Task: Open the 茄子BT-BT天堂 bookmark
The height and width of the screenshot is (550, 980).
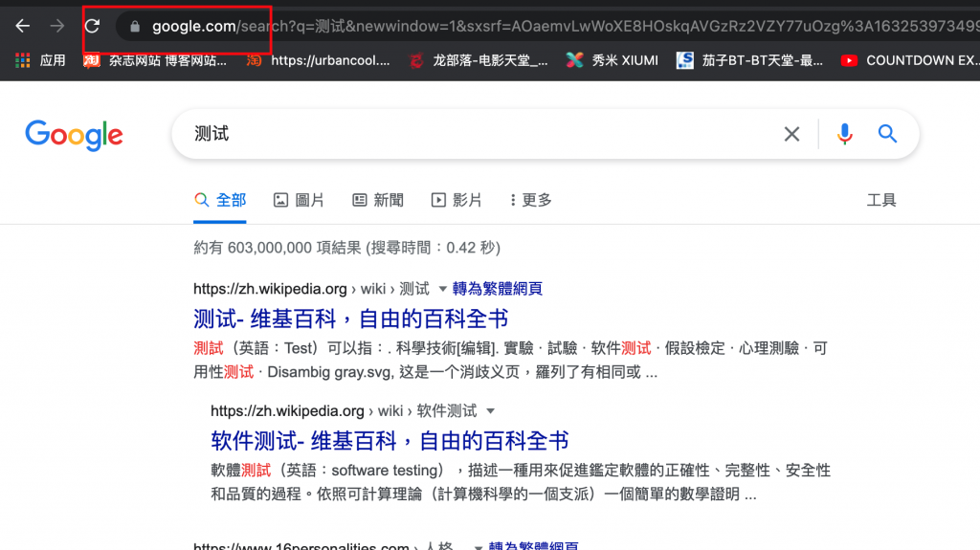Action: pyautogui.click(x=750, y=60)
